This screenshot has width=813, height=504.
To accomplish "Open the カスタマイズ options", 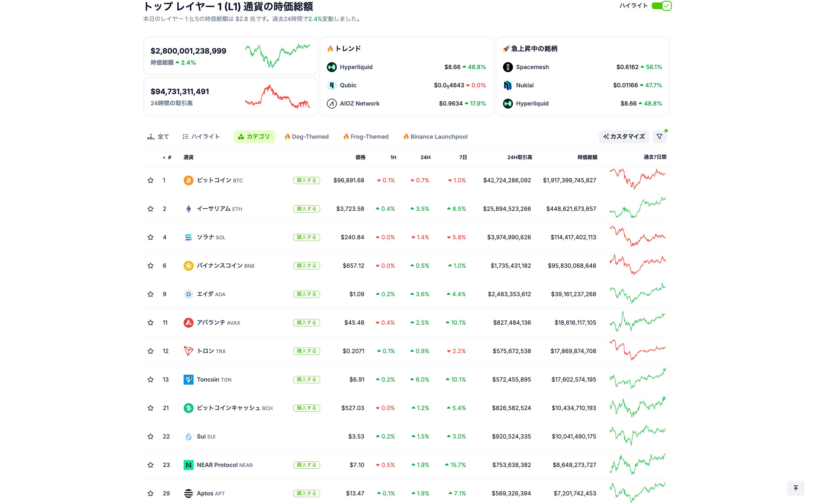I will tap(624, 137).
